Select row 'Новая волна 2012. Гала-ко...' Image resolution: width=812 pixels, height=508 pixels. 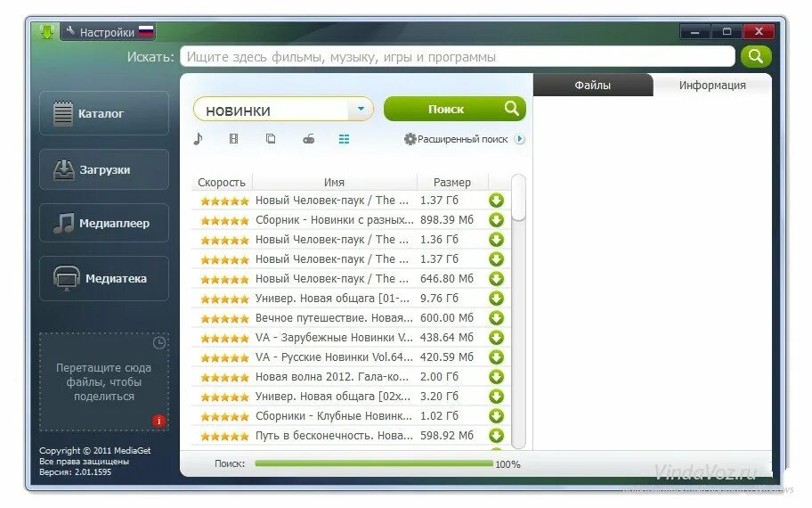click(351, 377)
